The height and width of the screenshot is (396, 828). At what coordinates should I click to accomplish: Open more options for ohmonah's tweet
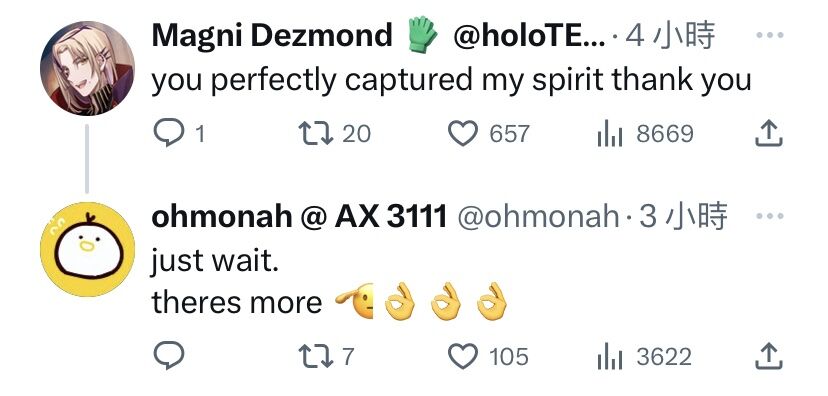(769, 216)
